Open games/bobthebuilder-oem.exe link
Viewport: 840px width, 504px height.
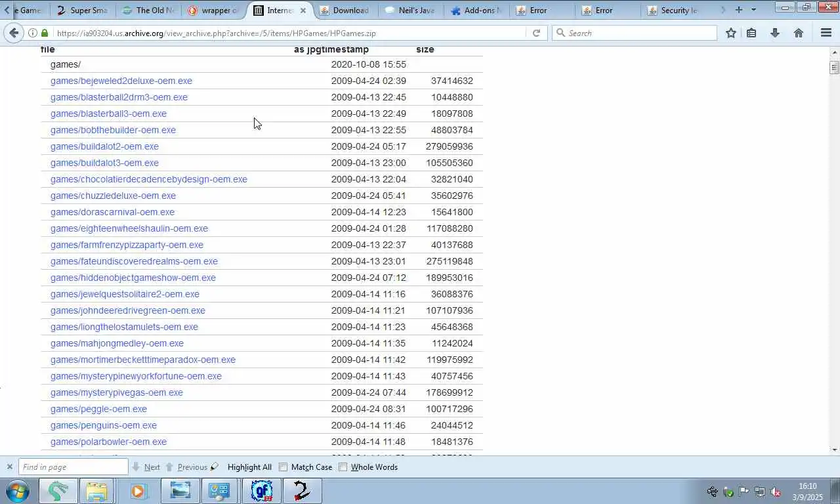point(113,130)
